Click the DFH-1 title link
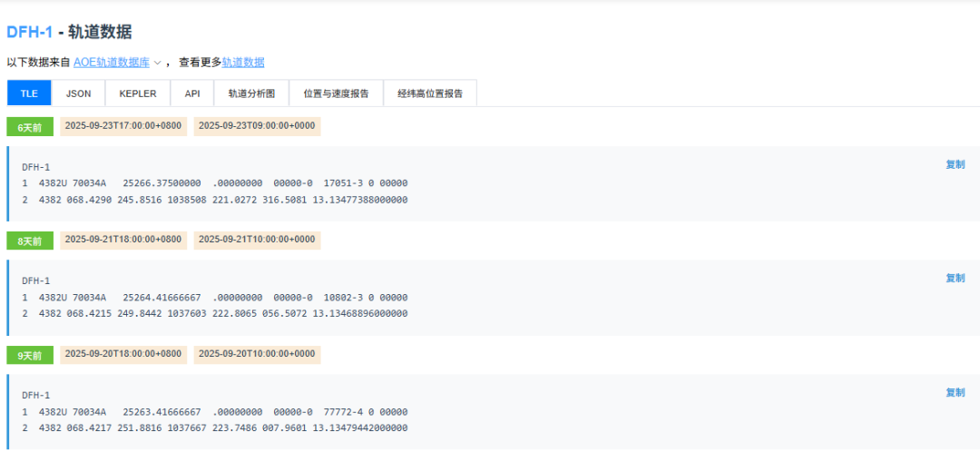 (x=29, y=32)
